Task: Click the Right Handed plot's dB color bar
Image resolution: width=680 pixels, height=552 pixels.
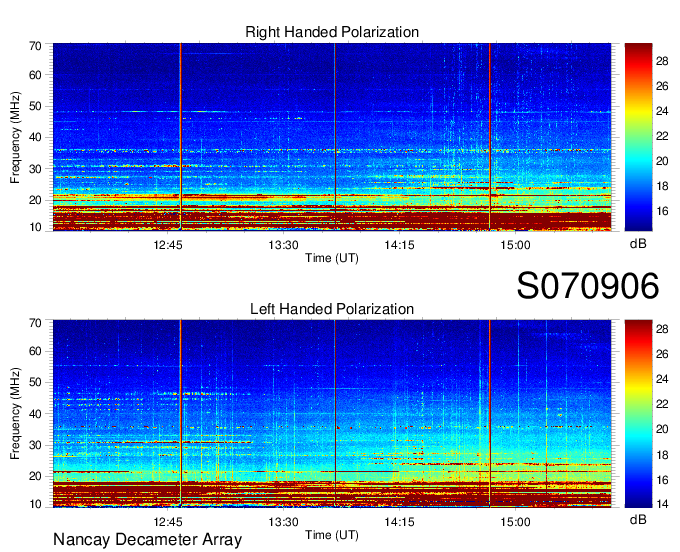Action: (x=638, y=137)
